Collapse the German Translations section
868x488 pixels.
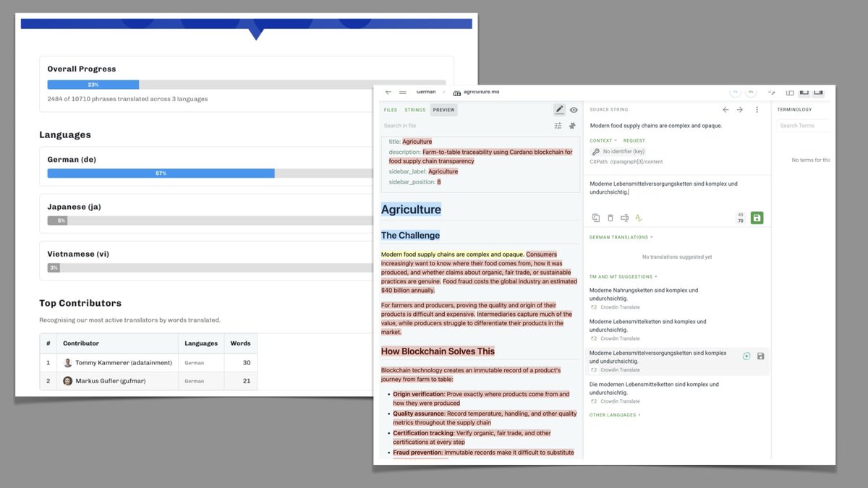[621, 237]
